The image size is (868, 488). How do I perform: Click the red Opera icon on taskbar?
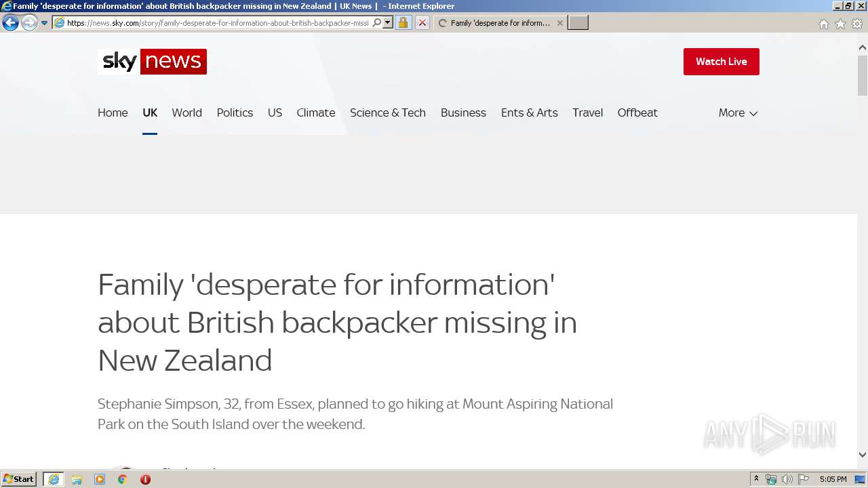coord(145,479)
